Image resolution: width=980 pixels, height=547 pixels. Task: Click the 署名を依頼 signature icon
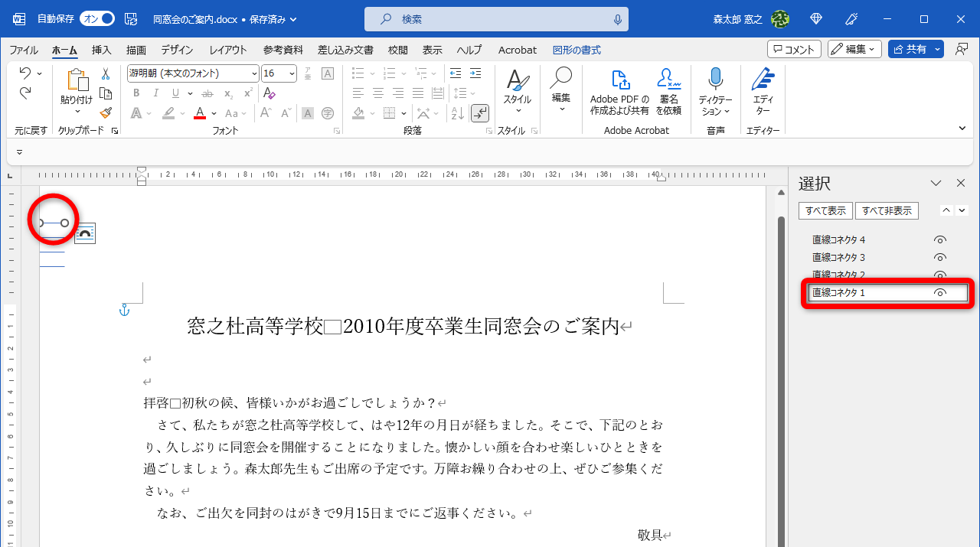tap(668, 88)
